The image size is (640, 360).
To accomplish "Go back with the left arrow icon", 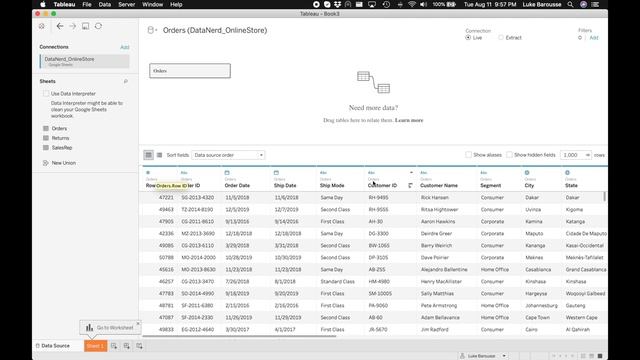I will pos(60,26).
